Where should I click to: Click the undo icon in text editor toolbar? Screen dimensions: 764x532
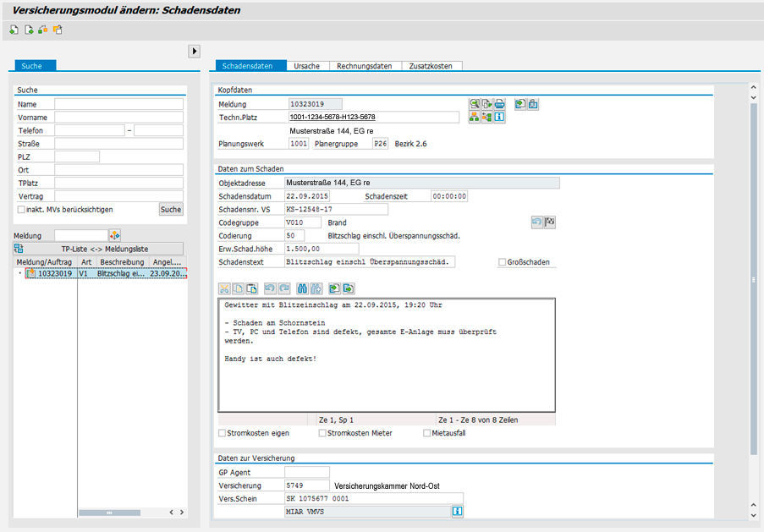point(268,288)
